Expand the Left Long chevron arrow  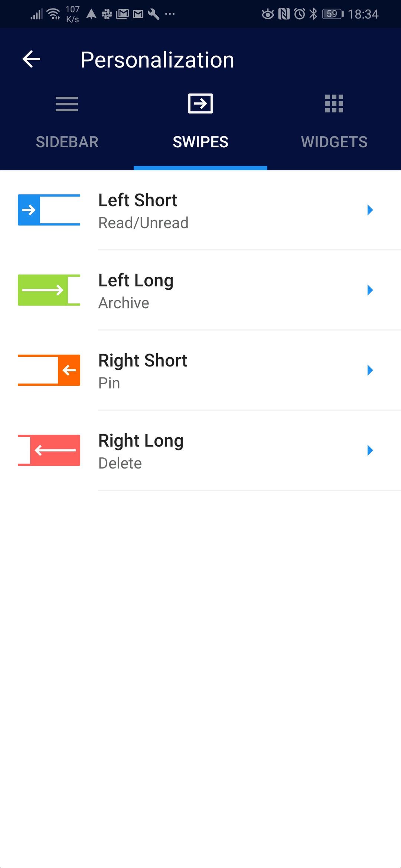(x=370, y=290)
